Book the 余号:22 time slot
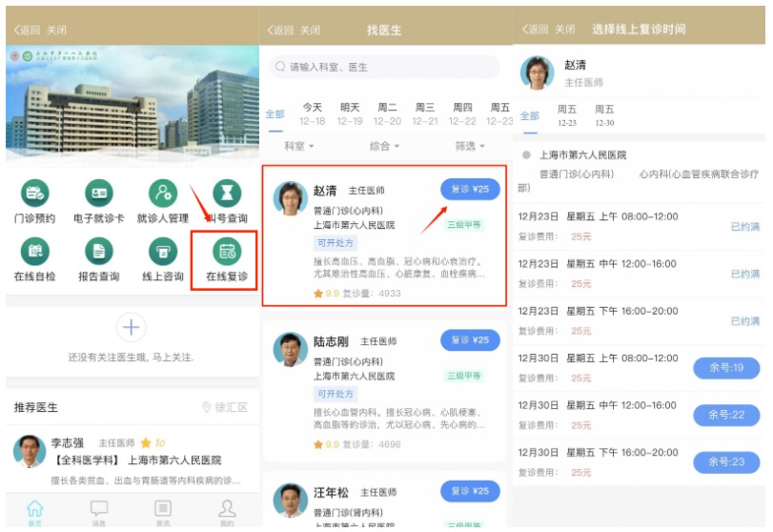The height and width of the screenshot is (532, 773). tap(726, 415)
